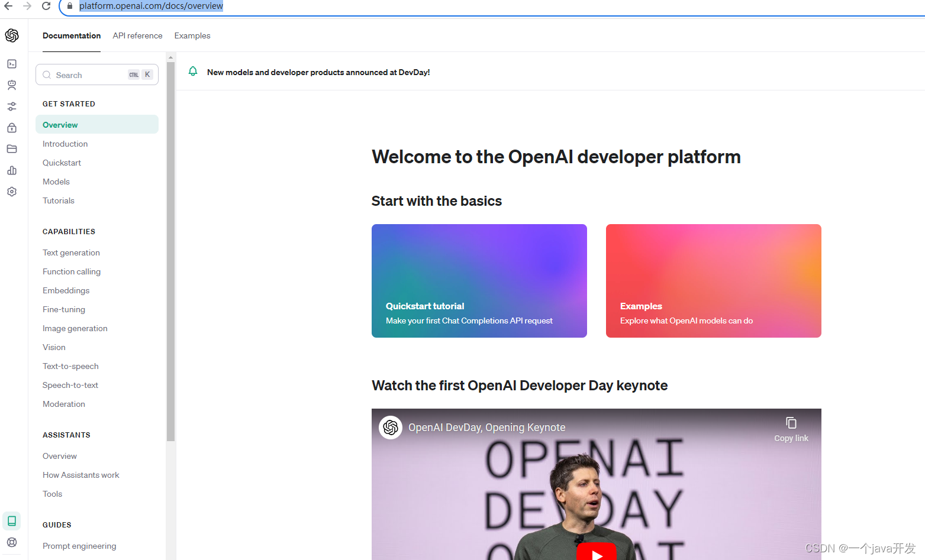The image size is (925, 560).
Task: Click the sidebar scrollbar thumb
Action: coord(170,252)
